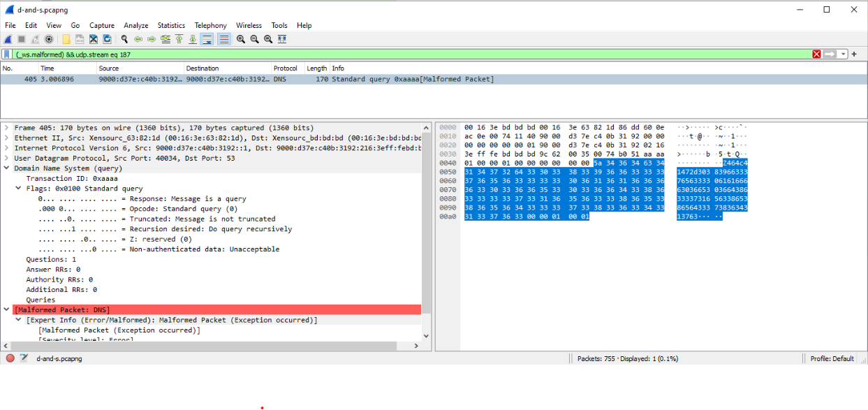Open the Statistics menu
This screenshot has width=868, height=410.
(x=171, y=25)
